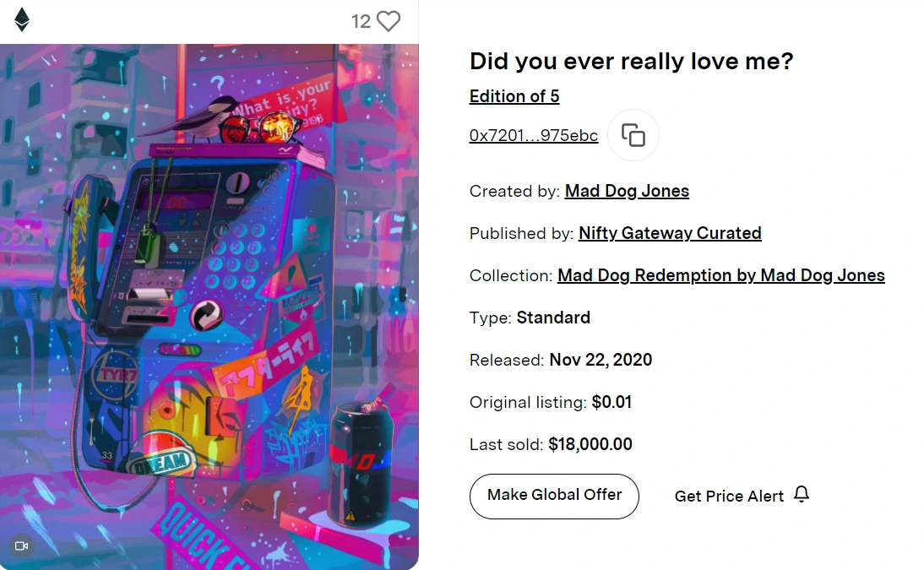The height and width of the screenshot is (570, 924).
Task: Click the last sold price $18,000.00
Action: (590, 444)
